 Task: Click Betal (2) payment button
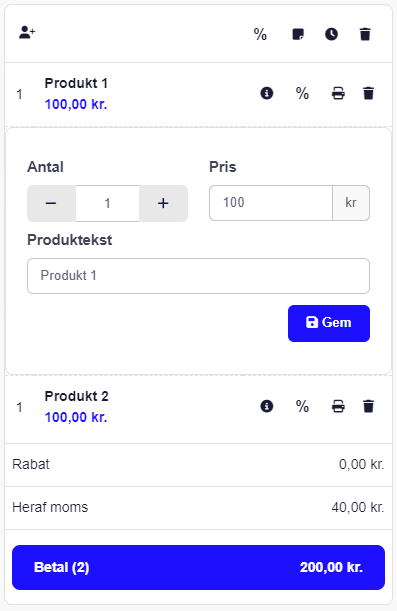[198, 567]
